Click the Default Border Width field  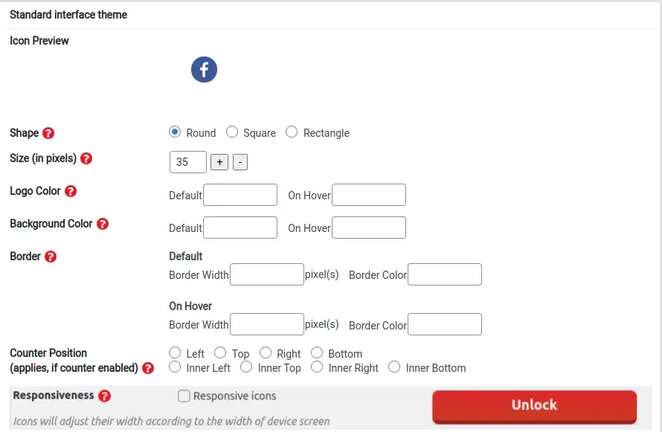(267, 274)
